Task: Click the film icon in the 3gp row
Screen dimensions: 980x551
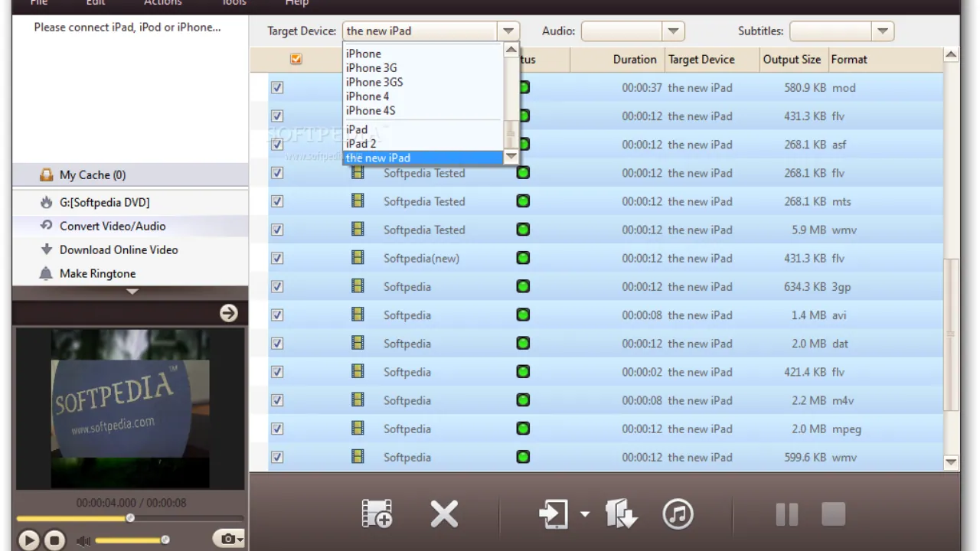Action: 358,286
